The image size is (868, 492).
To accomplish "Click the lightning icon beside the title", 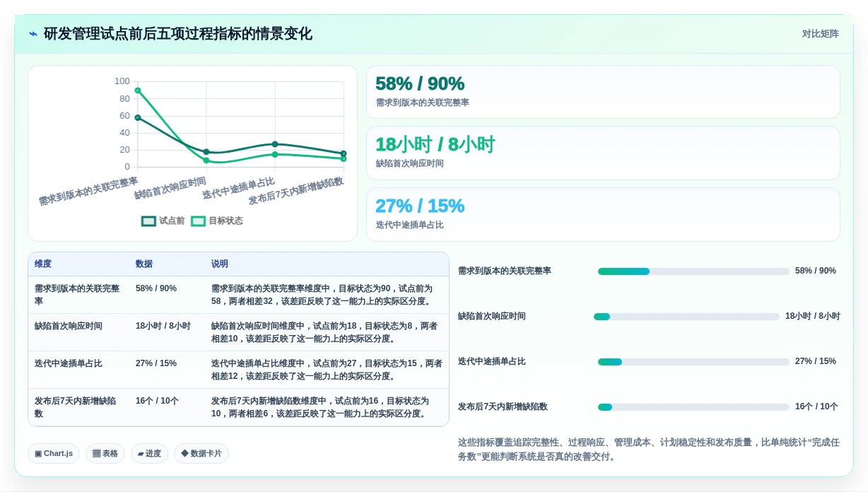I will (x=33, y=34).
